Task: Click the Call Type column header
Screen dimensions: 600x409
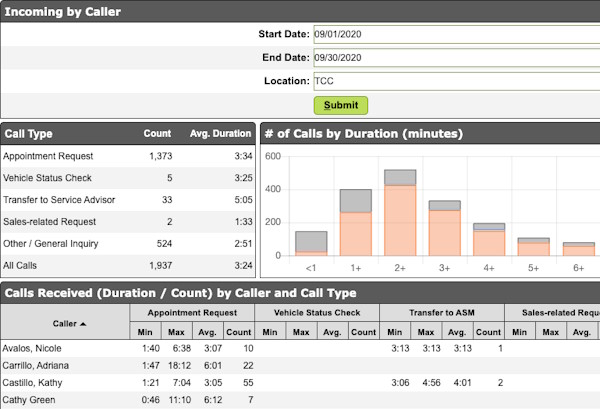Action: pos(29,133)
